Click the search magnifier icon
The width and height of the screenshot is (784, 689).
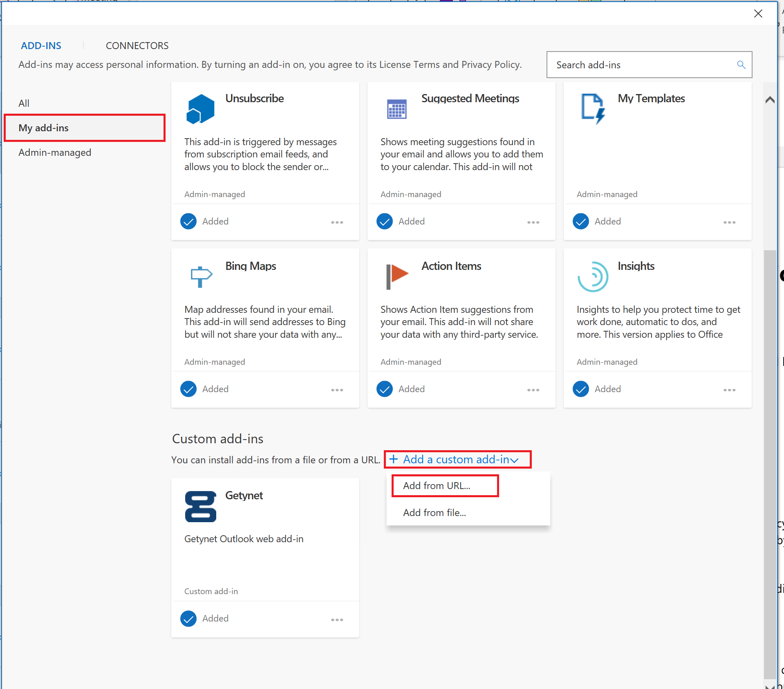click(x=741, y=65)
